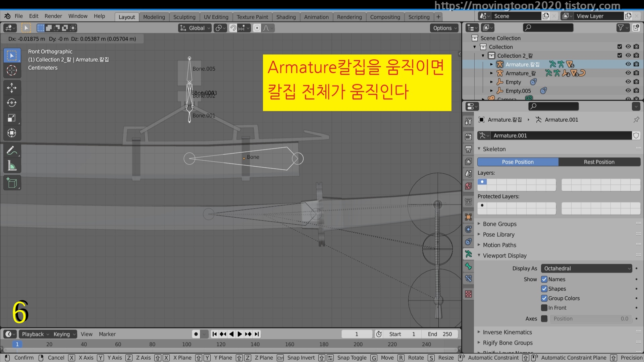Open Bone Constraint properties tab
This screenshot has width=644, height=362.
click(x=469, y=279)
